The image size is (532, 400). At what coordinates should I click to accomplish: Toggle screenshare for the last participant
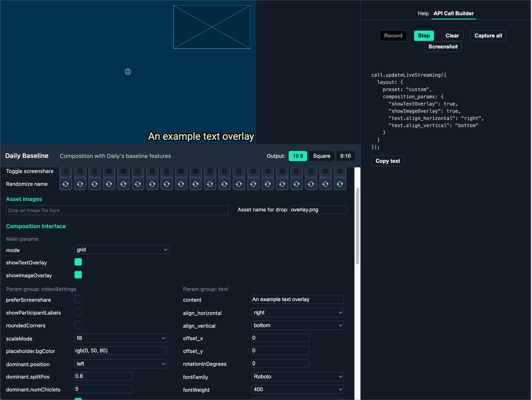click(340, 171)
